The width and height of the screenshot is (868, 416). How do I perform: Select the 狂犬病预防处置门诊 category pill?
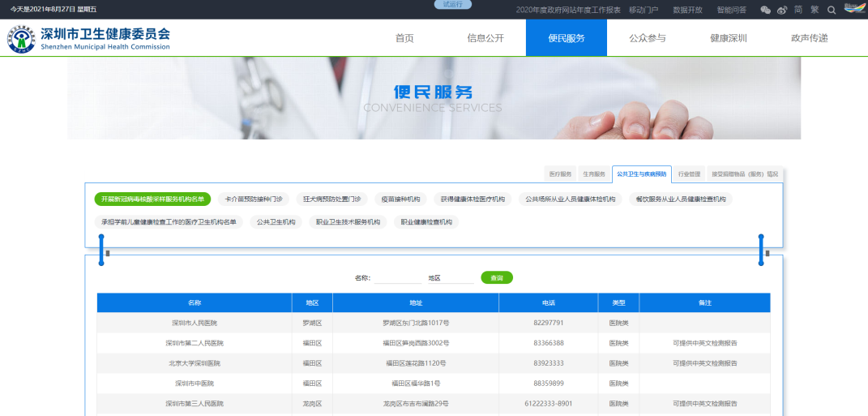click(x=332, y=199)
